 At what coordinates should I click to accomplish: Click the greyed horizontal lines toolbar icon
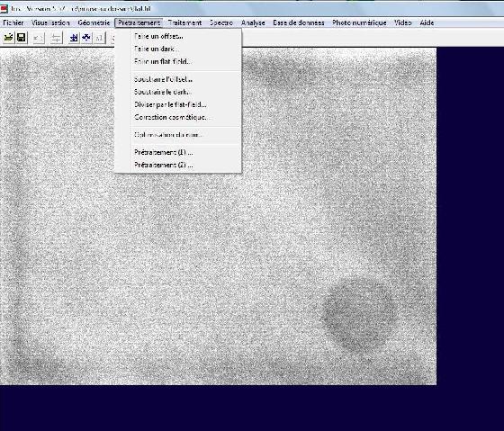(56, 39)
